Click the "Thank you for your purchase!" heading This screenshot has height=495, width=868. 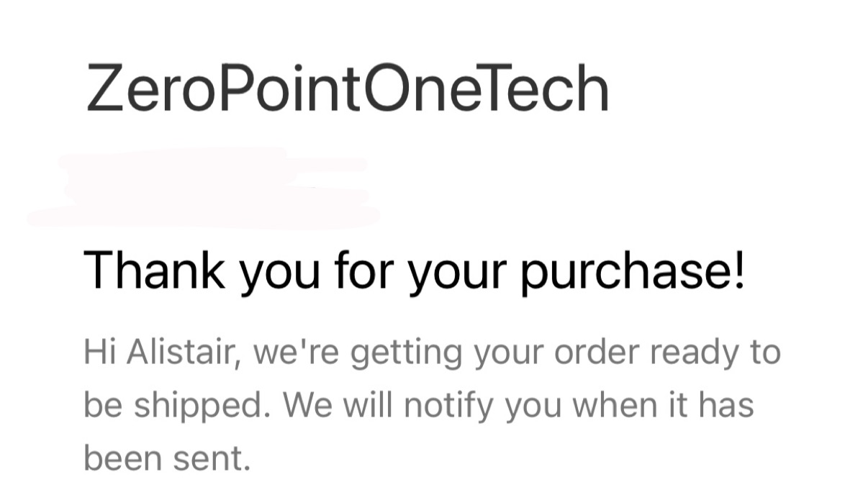coord(415,272)
